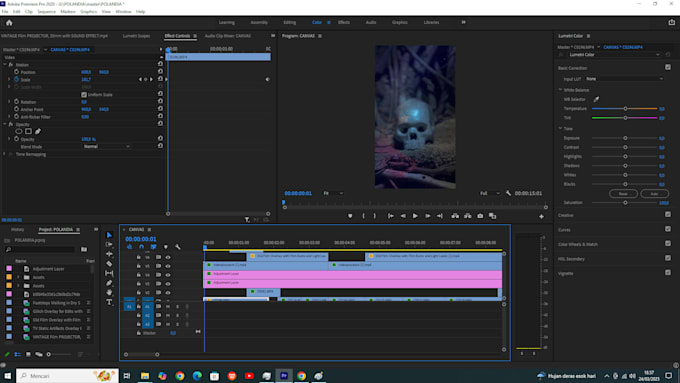Image resolution: width=680 pixels, height=383 pixels.
Task: Select the Slip tool
Action: point(109,273)
